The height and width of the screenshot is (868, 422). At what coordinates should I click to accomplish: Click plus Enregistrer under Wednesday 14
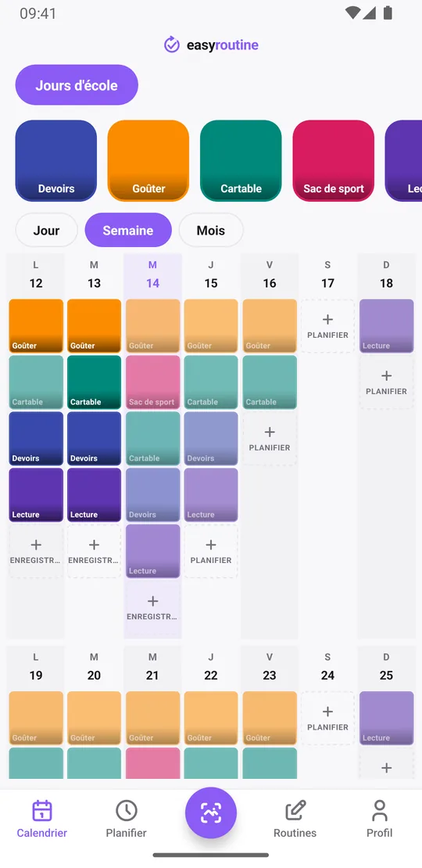152,608
